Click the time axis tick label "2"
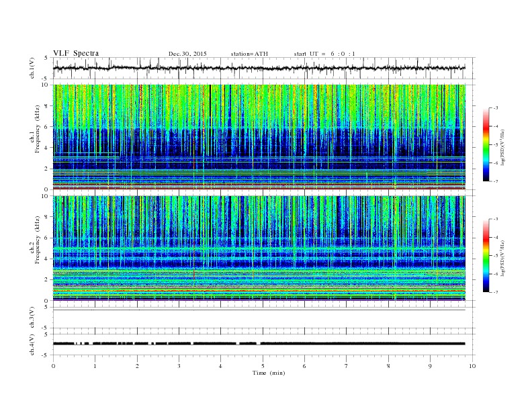 [x=137, y=366]
